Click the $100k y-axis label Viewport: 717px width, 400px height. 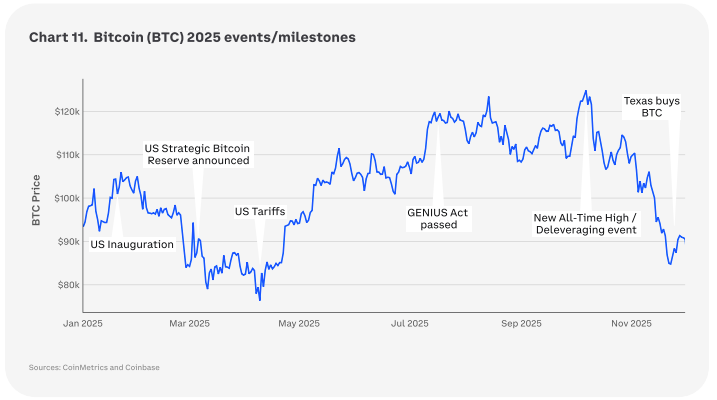[x=67, y=198]
